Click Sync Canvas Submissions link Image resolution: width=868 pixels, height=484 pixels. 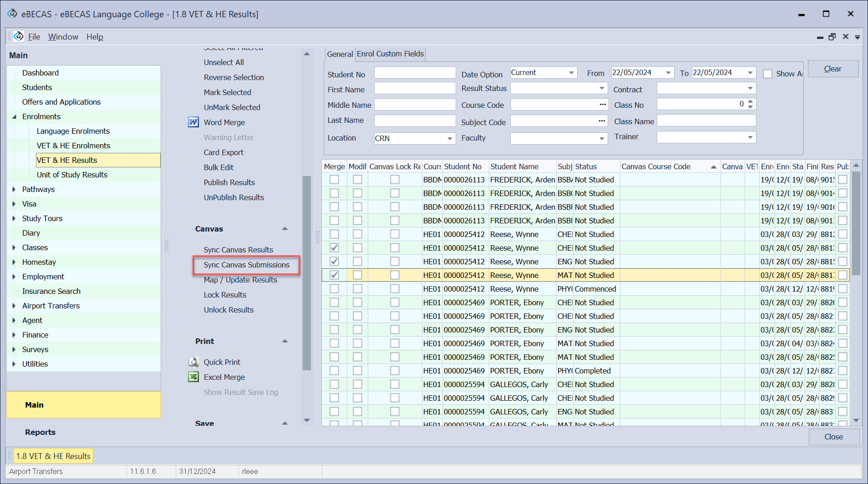(x=246, y=265)
